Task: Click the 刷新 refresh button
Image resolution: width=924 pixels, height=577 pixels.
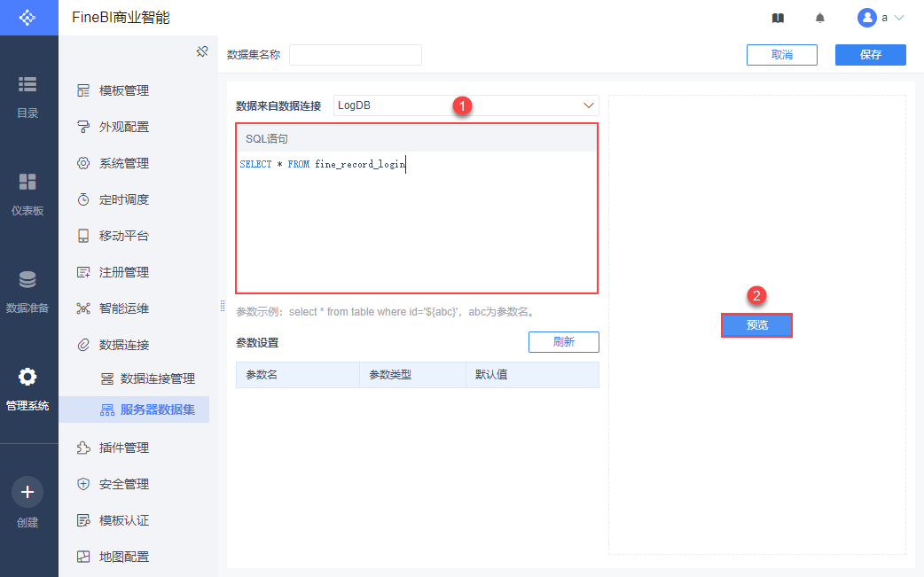Action: 563,342
